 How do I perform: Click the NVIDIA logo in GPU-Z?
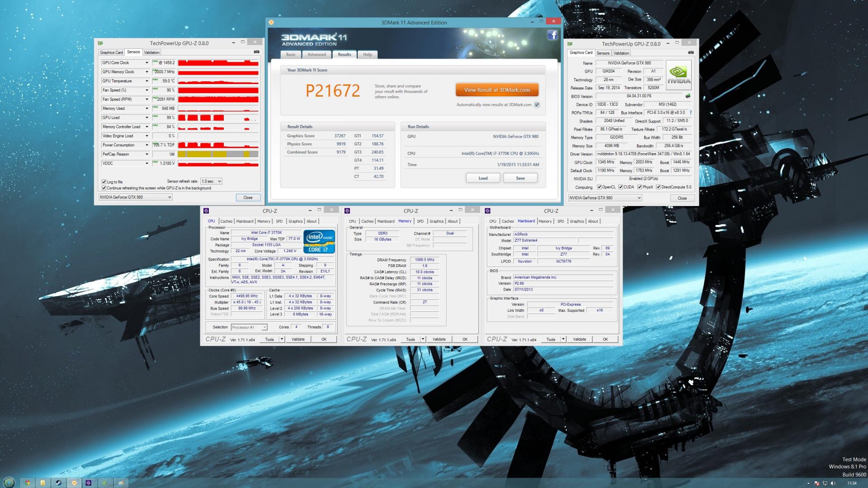click(678, 75)
